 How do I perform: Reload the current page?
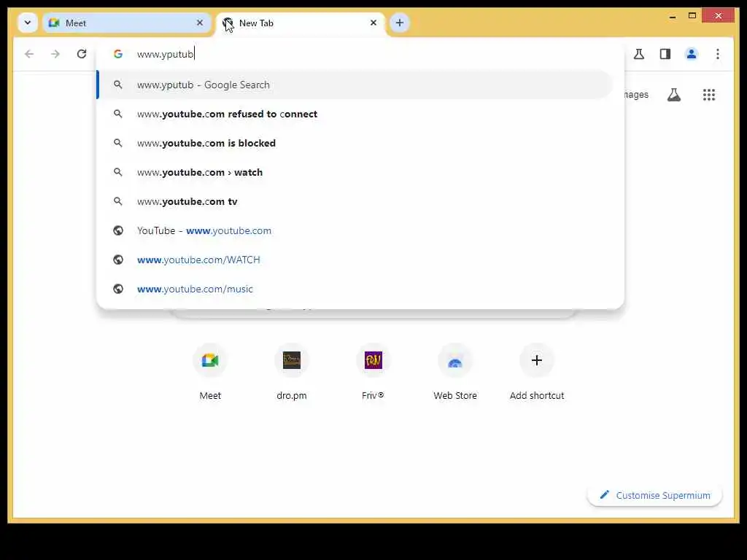click(x=82, y=54)
